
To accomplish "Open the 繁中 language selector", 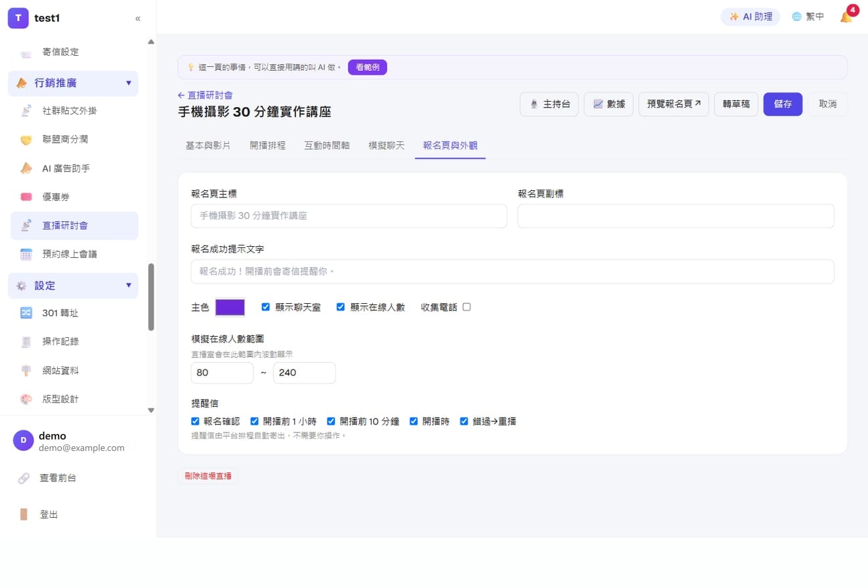I will pos(808,17).
